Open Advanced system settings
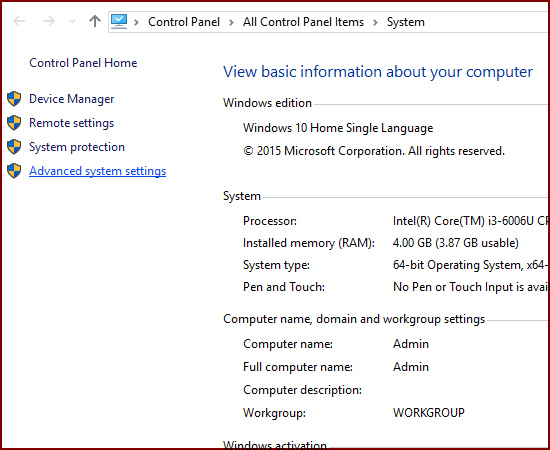Viewport: 550px width, 450px height. [x=98, y=171]
